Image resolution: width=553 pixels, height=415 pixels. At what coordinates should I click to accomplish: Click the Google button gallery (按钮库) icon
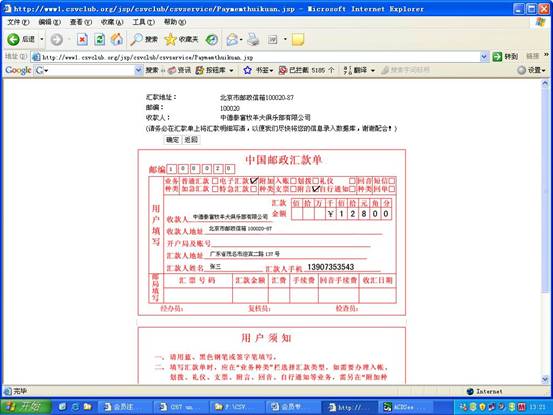coord(200,70)
